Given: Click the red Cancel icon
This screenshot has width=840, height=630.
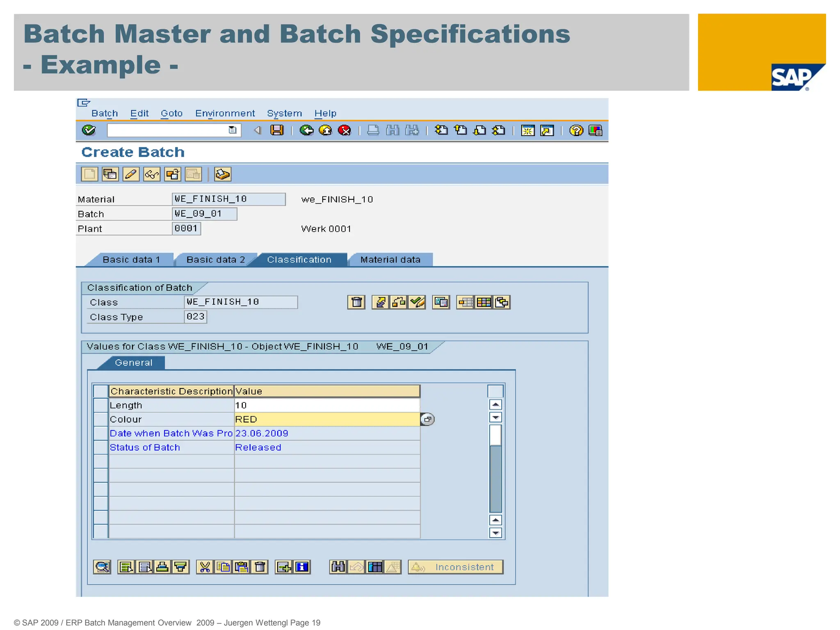Looking at the screenshot, I should pyautogui.click(x=345, y=130).
